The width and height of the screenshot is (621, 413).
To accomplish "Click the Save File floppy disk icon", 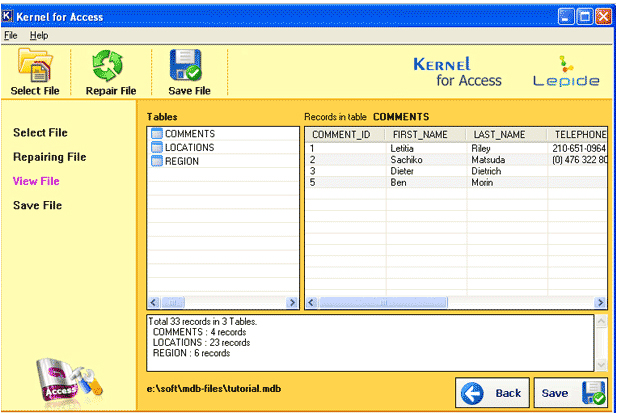I will (x=185, y=65).
